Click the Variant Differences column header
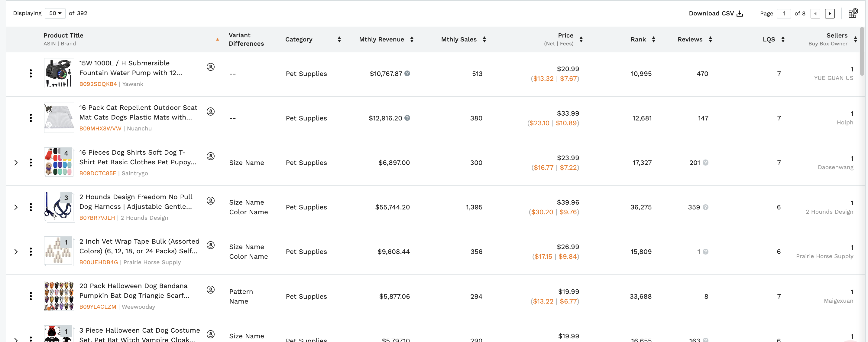 246,39
